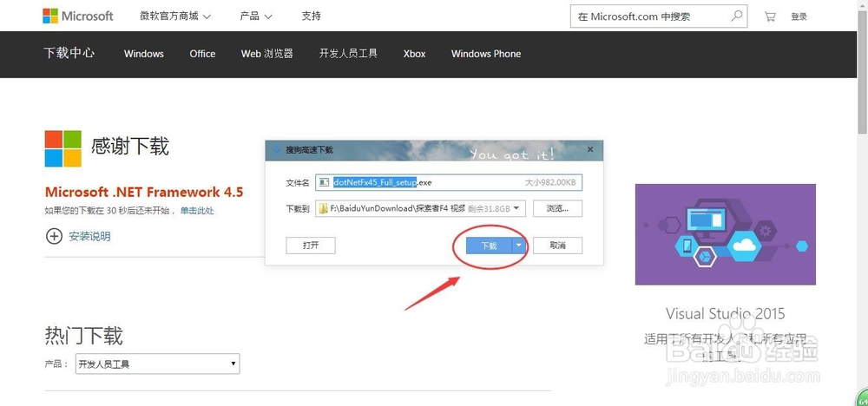868x406 pixels.
Task: Click the 单击此处 link
Action: 197,211
